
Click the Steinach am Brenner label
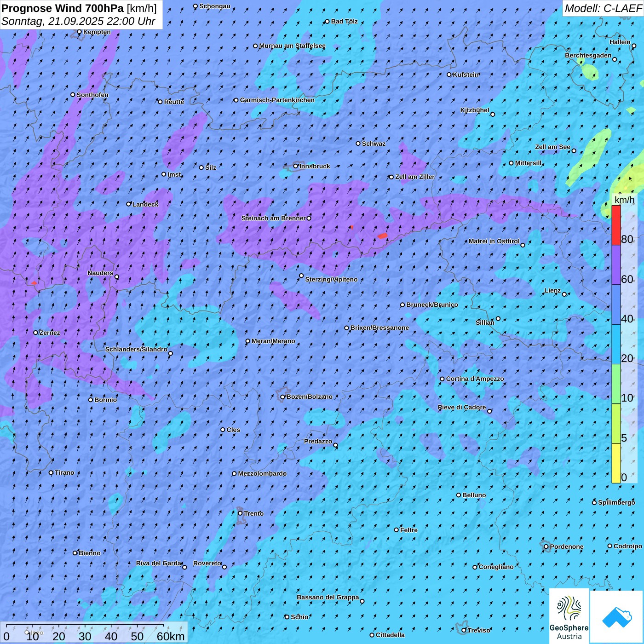coord(274,218)
